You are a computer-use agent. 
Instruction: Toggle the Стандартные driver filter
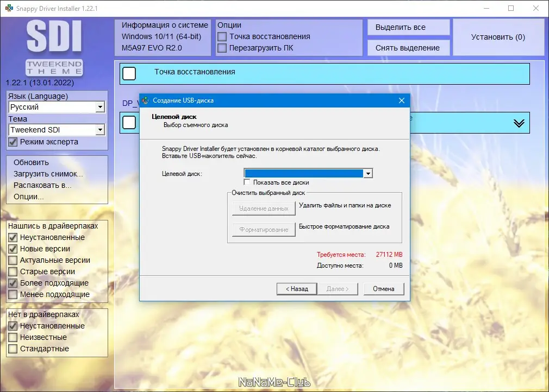click(x=11, y=349)
